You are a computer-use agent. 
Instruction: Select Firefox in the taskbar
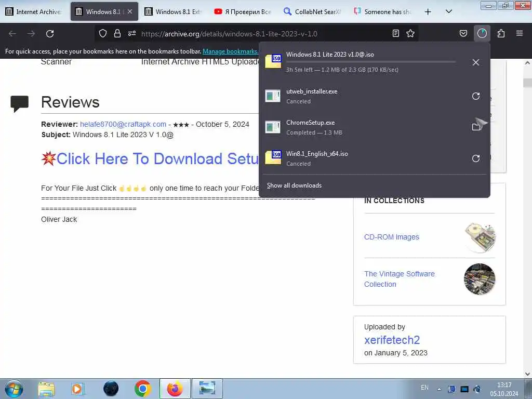[x=175, y=389]
